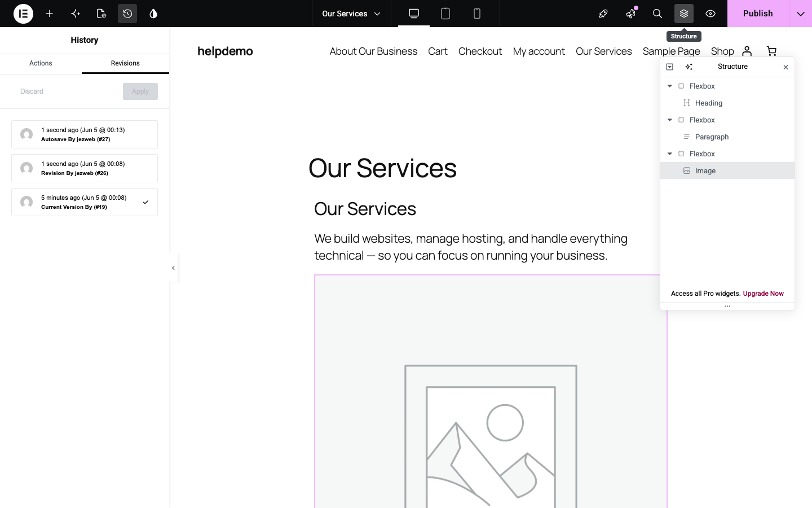The height and width of the screenshot is (508, 812).
Task: Select the Image item in Structure
Action: pyautogui.click(x=727, y=170)
